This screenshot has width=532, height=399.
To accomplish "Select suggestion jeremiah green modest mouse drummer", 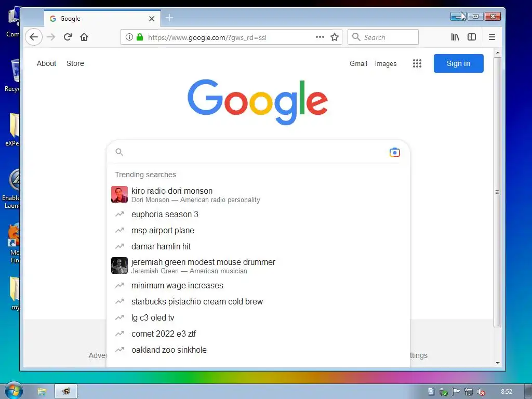I will [258, 265].
